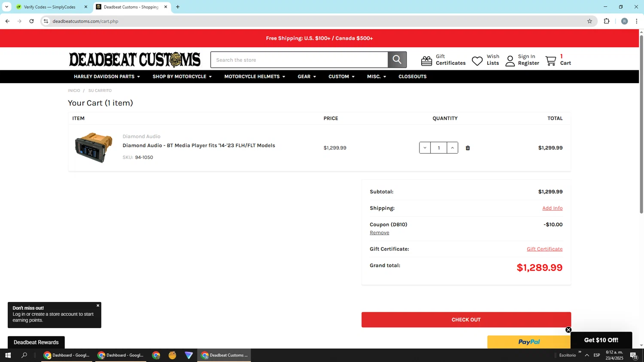Open Wish Lists heart icon

coord(477,60)
